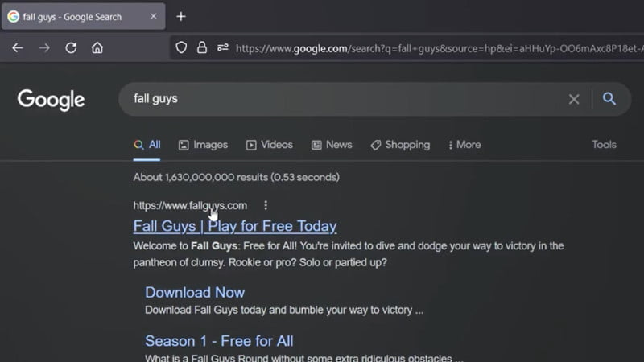Viewport: 644px width, 362px height.
Task: Switch to the News tab
Action: [332, 145]
